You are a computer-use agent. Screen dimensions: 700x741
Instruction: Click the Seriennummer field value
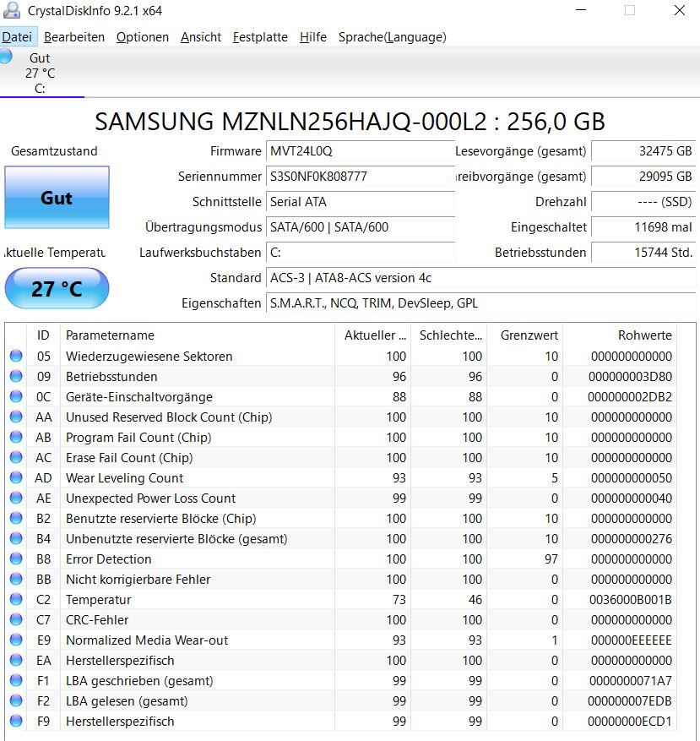coord(361,177)
